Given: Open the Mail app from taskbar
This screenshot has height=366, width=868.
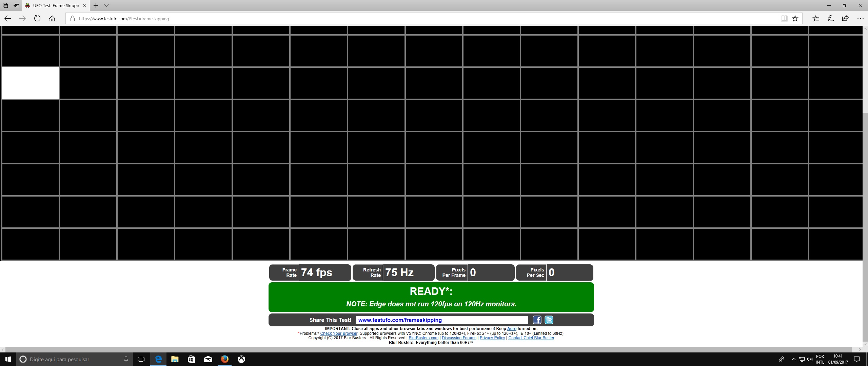Looking at the screenshot, I should (208, 359).
